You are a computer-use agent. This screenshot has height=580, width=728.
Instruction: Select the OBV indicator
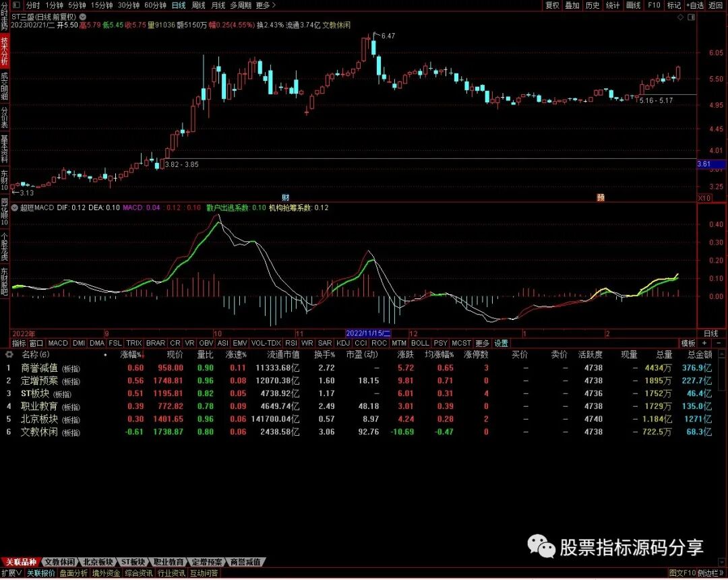click(x=206, y=343)
